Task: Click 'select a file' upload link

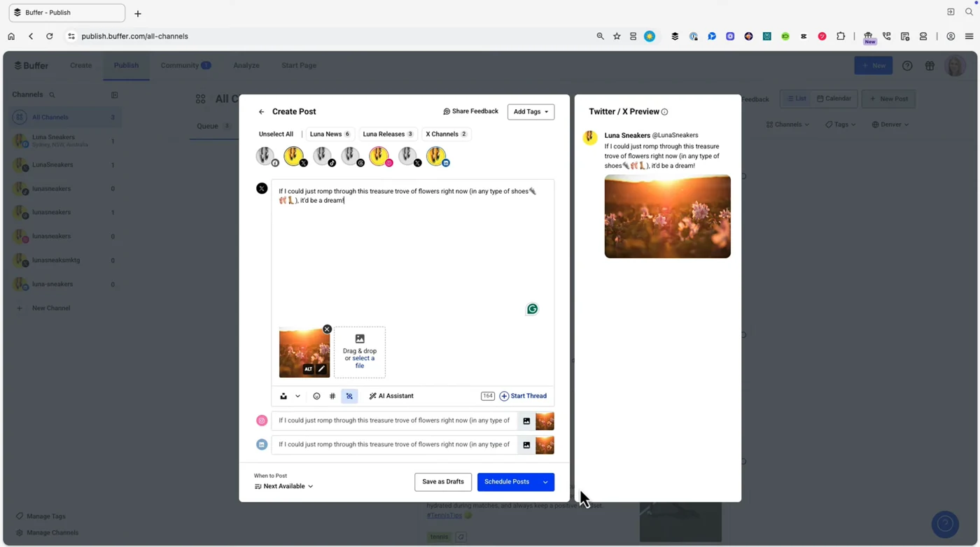Action: coord(363,362)
